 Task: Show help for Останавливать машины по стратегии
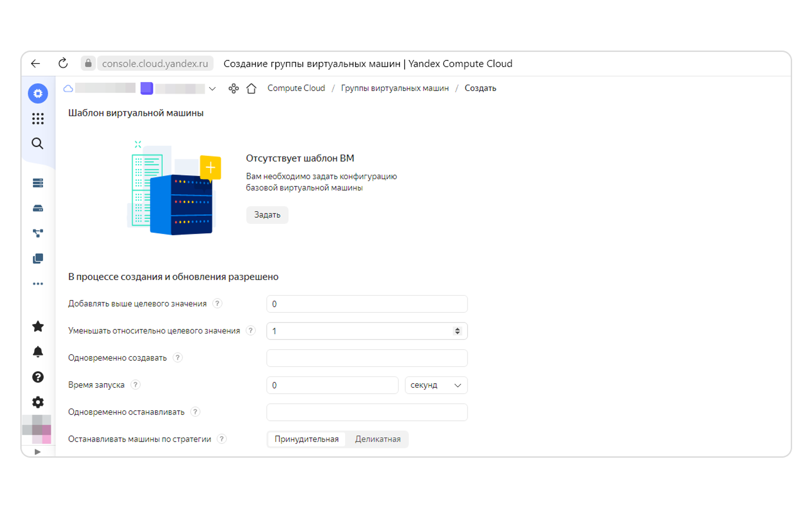coord(222,439)
